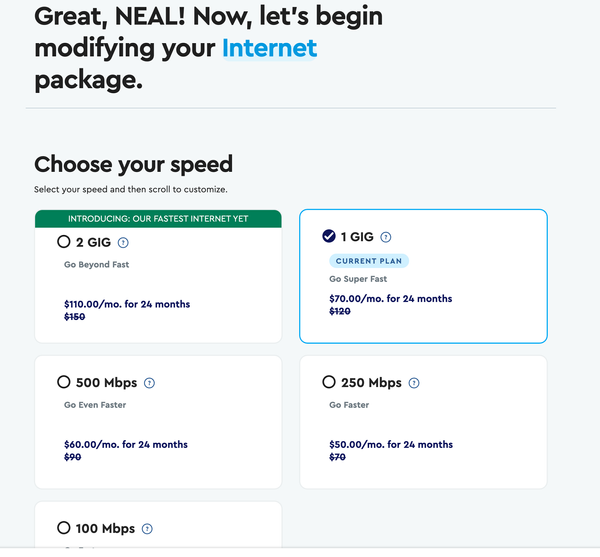The height and width of the screenshot is (557, 600).
Task: Open the 2 GIG info help icon
Action: coord(123,243)
